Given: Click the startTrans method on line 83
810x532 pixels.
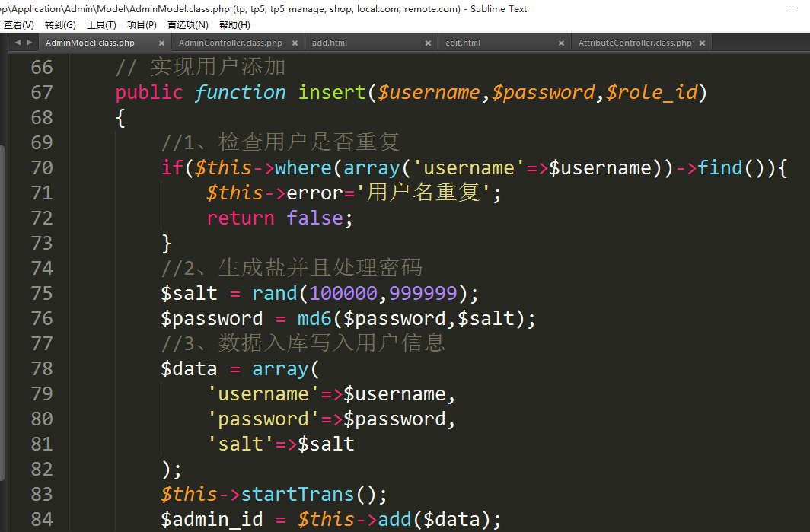Looking at the screenshot, I should tap(298, 494).
